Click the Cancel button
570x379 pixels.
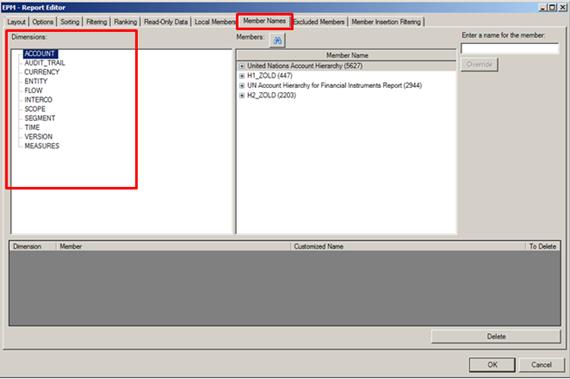pyautogui.click(x=541, y=364)
